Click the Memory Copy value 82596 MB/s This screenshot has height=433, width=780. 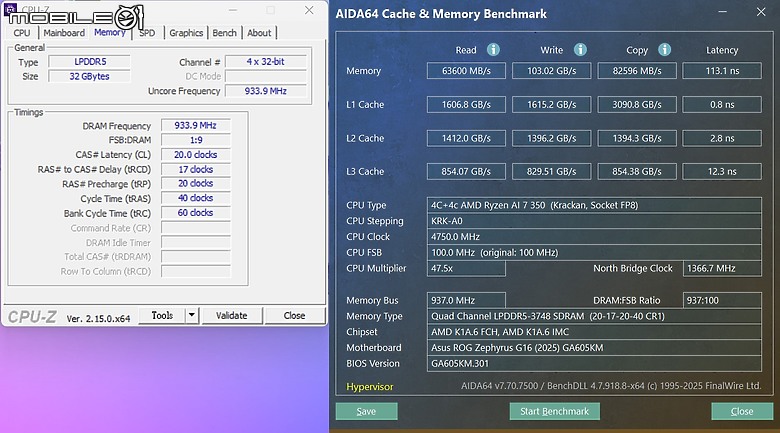click(637, 71)
